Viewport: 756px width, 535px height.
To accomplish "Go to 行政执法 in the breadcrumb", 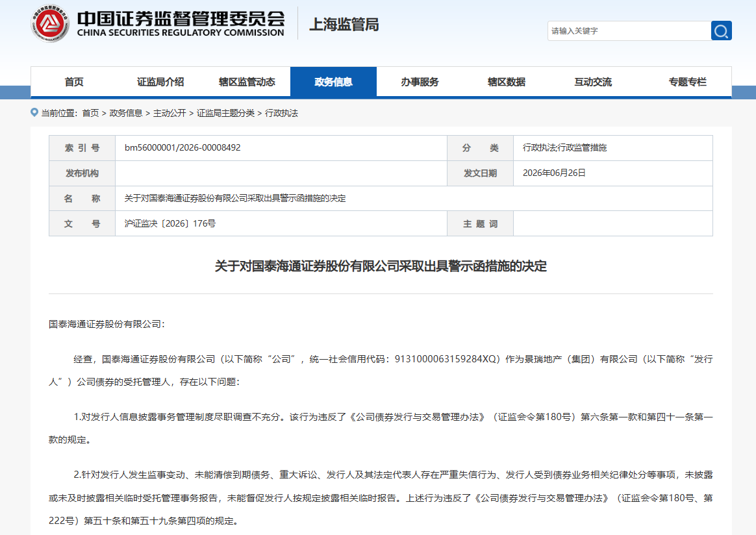I will [x=282, y=113].
